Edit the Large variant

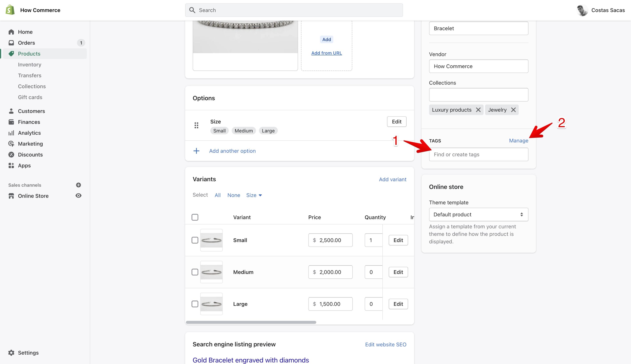(398, 304)
